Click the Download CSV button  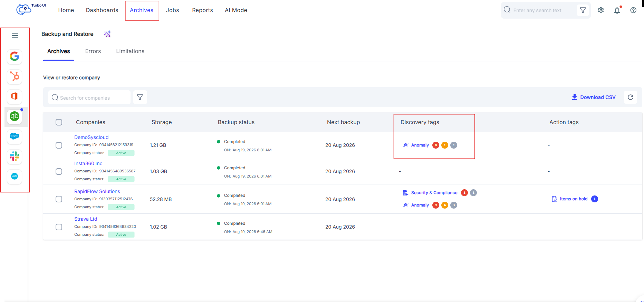(x=594, y=97)
